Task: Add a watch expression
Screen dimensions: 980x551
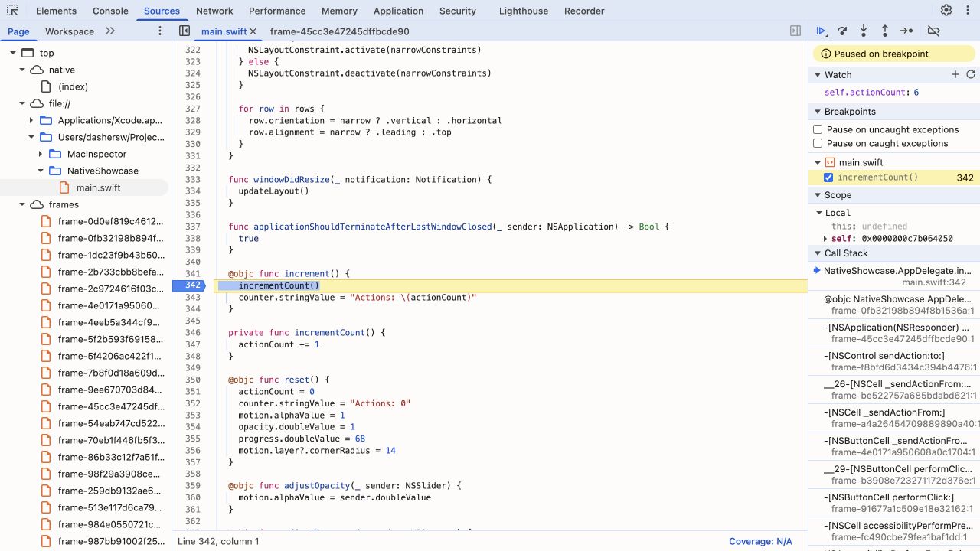Action: coord(955,74)
